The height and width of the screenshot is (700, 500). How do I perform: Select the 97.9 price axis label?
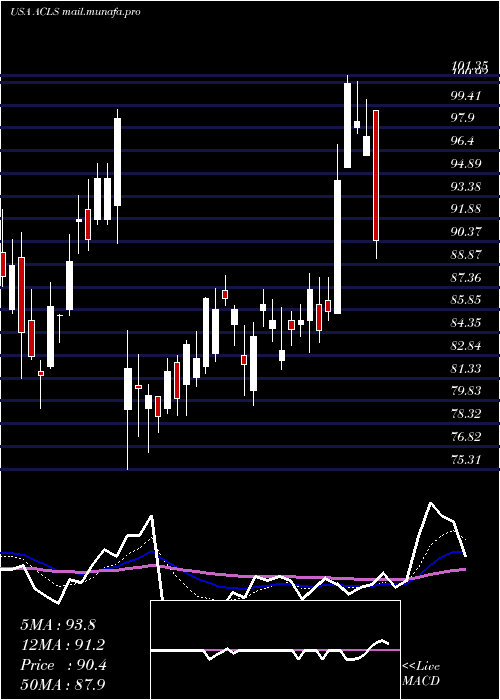463,118
